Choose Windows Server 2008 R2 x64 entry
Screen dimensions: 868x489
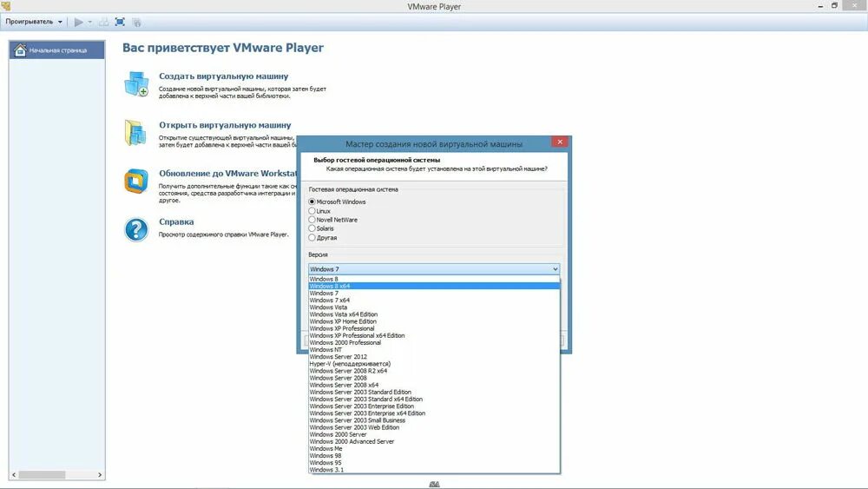pos(434,371)
